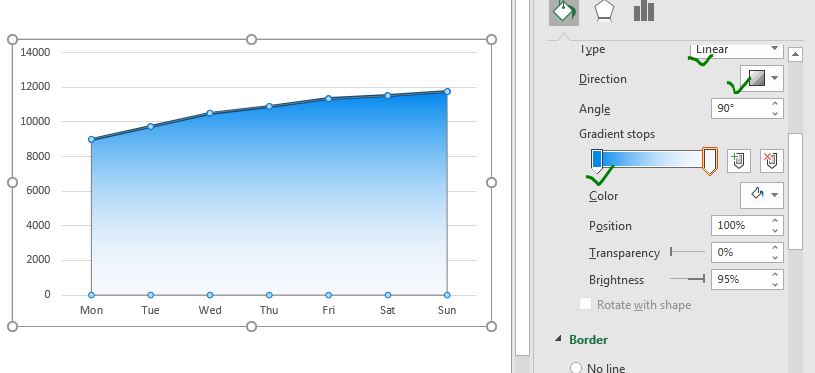The width and height of the screenshot is (815, 373).
Task: Select the Mon data point on the line
Action: [x=91, y=139]
